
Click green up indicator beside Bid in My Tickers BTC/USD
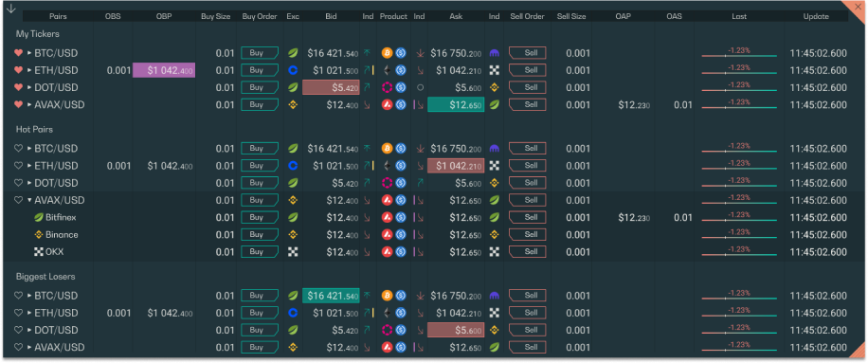tap(367, 54)
